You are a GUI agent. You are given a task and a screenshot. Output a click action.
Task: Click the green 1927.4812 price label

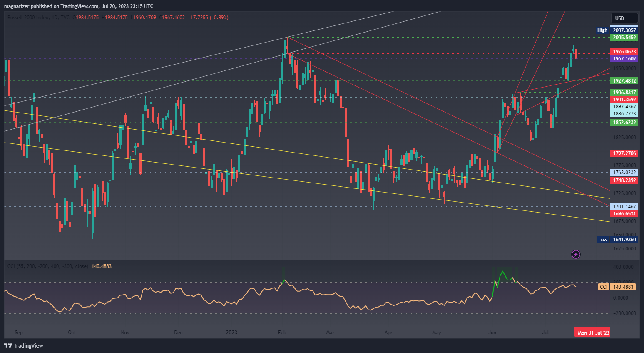[x=624, y=81]
